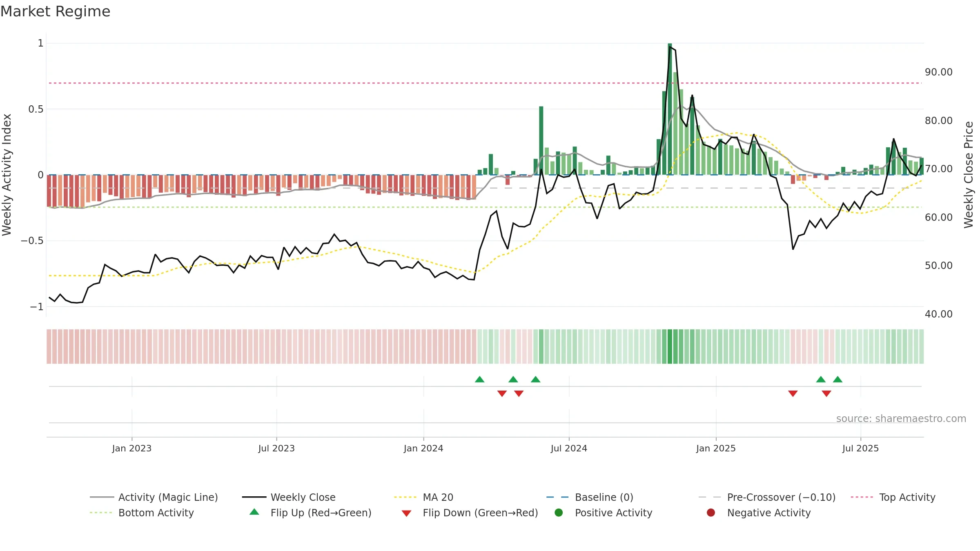Toggle the Weekly Close legend entry

tap(289, 497)
